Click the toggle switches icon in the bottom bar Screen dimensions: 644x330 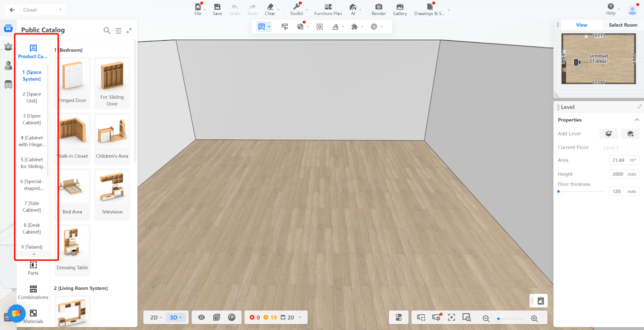(399, 318)
